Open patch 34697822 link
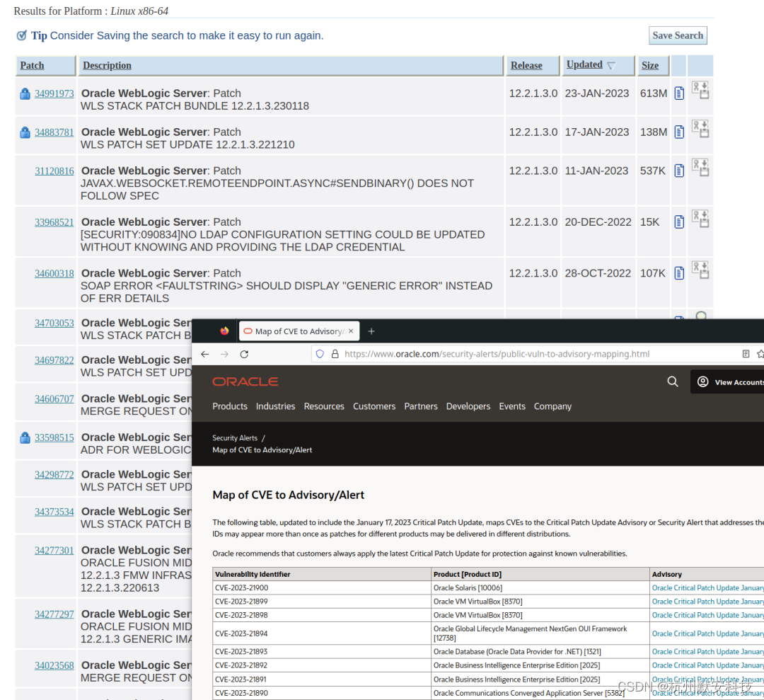This screenshot has width=764, height=700. click(54, 360)
